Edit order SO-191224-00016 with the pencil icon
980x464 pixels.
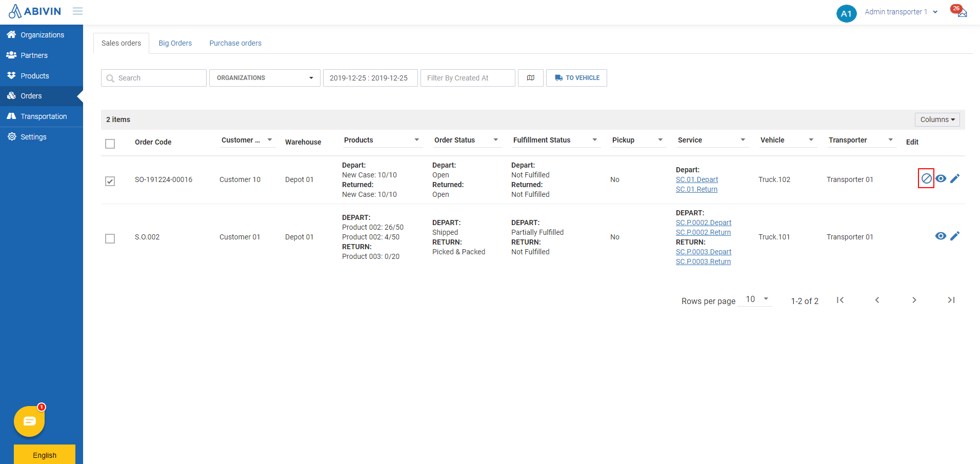click(x=955, y=178)
